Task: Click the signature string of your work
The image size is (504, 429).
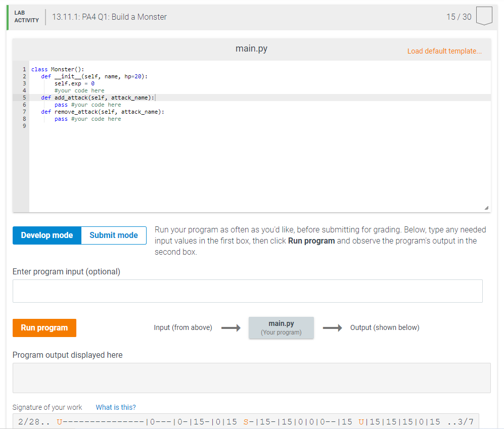Action: coord(246,421)
